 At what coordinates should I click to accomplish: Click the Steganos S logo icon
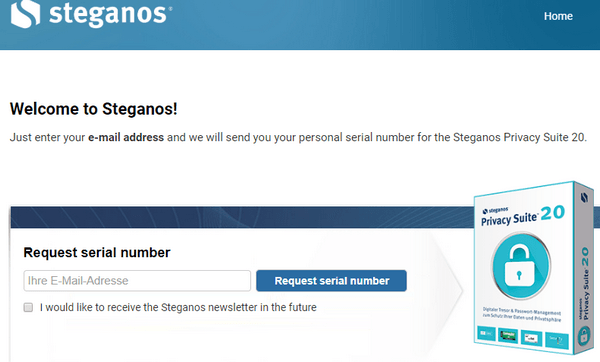[x=25, y=14]
